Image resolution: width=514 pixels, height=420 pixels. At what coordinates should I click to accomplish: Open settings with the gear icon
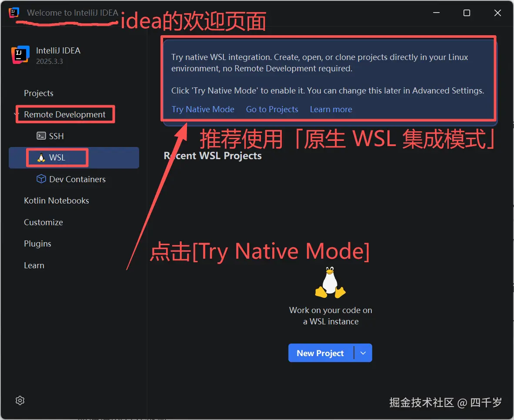click(x=20, y=400)
